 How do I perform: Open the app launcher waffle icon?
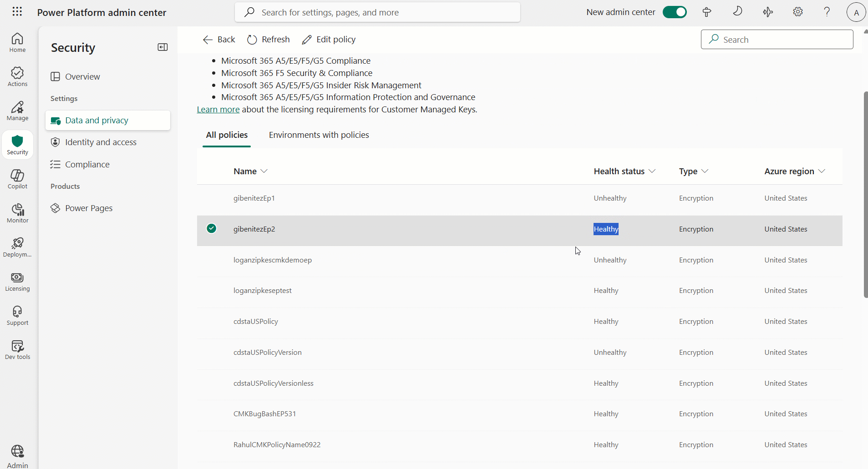coord(17,12)
